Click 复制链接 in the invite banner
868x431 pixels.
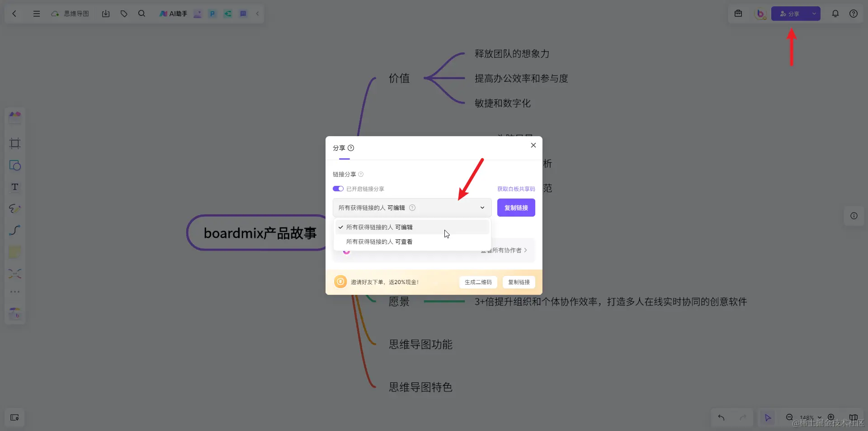tap(519, 282)
